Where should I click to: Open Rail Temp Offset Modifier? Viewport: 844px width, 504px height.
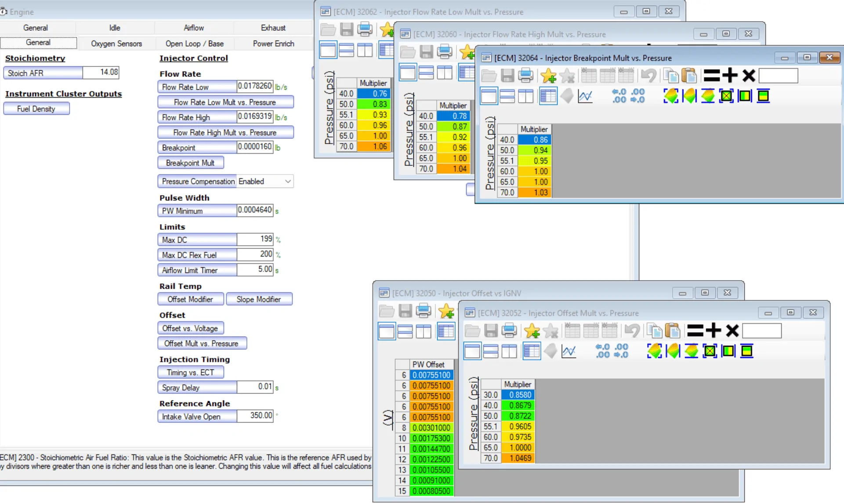point(190,299)
